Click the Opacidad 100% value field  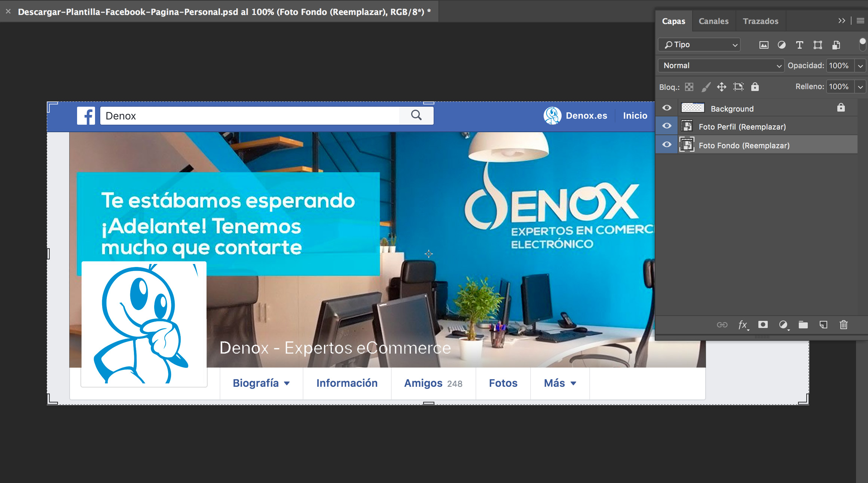click(840, 66)
